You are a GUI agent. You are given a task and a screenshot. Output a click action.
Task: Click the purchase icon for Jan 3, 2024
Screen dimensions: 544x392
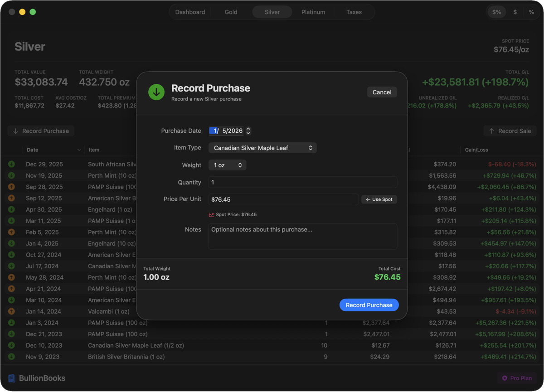(11, 323)
